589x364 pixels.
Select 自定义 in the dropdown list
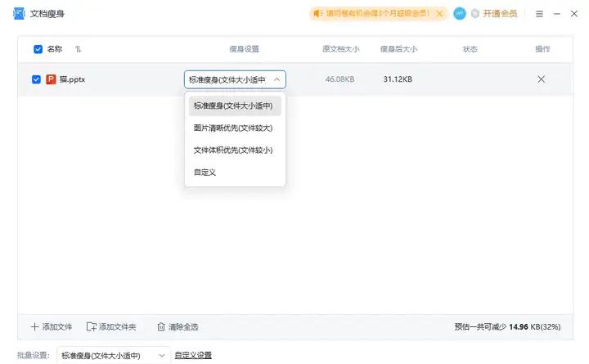point(205,173)
